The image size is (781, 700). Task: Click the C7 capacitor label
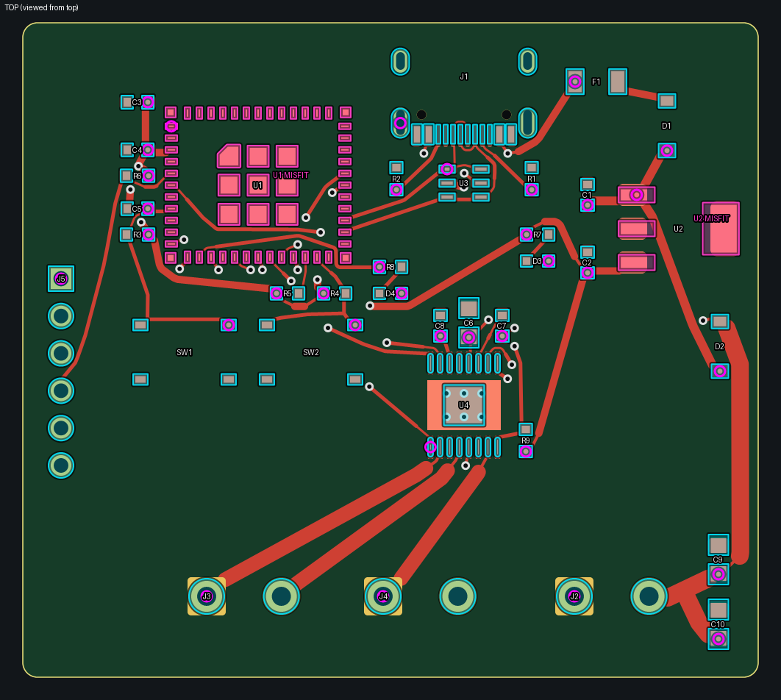click(502, 326)
